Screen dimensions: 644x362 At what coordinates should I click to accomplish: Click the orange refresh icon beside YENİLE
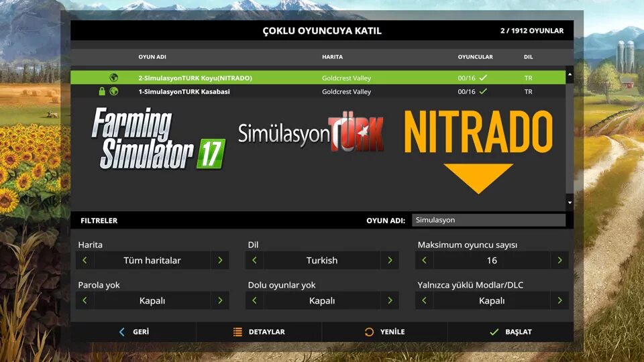click(x=369, y=332)
